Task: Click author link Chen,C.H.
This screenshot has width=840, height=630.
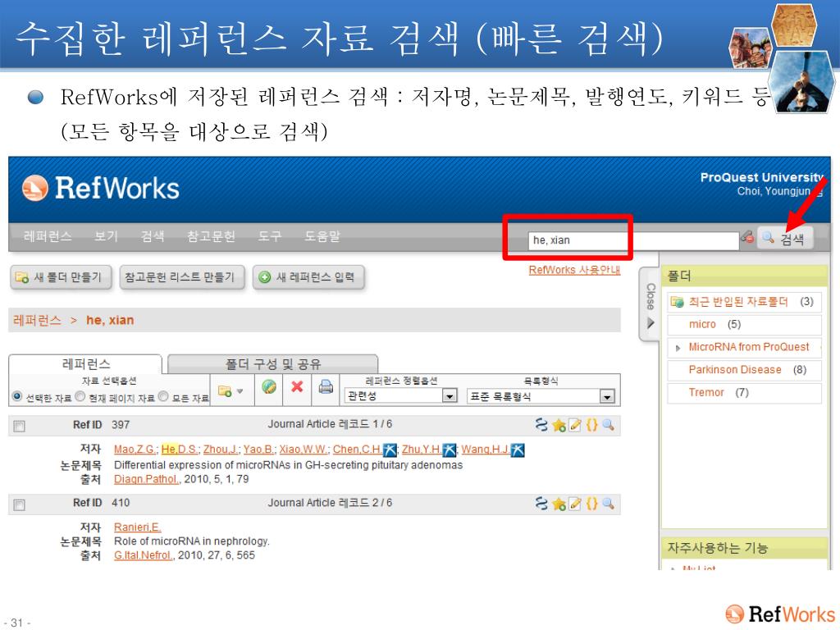Action: coord(358,450)
